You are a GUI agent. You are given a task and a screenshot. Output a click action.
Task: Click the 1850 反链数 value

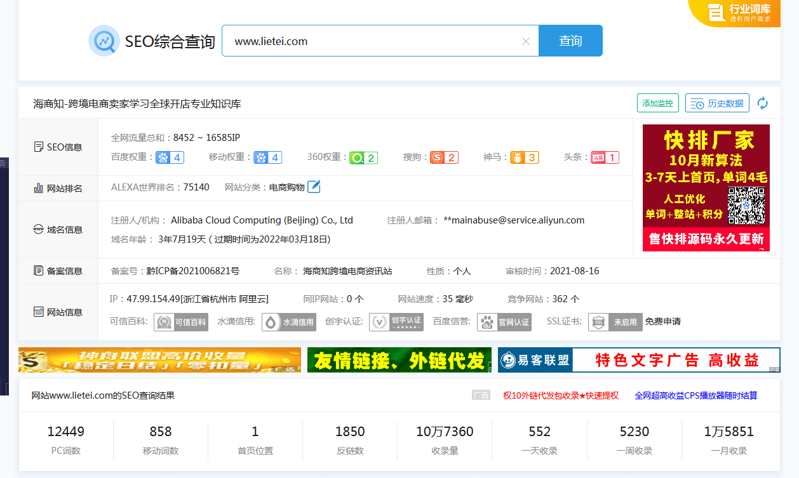point(350,432)
